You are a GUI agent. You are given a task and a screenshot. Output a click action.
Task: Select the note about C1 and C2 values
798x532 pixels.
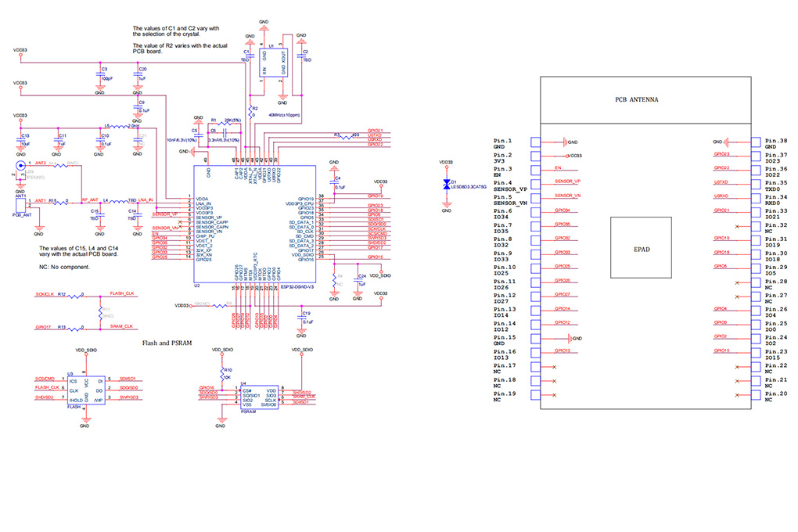pos(176,31)
